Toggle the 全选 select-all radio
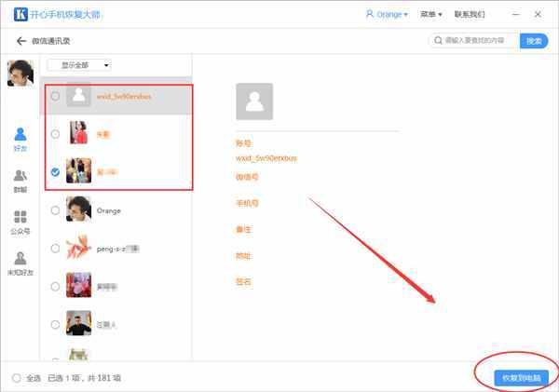Viewport: 559px width, 392px height. [17, 378]
